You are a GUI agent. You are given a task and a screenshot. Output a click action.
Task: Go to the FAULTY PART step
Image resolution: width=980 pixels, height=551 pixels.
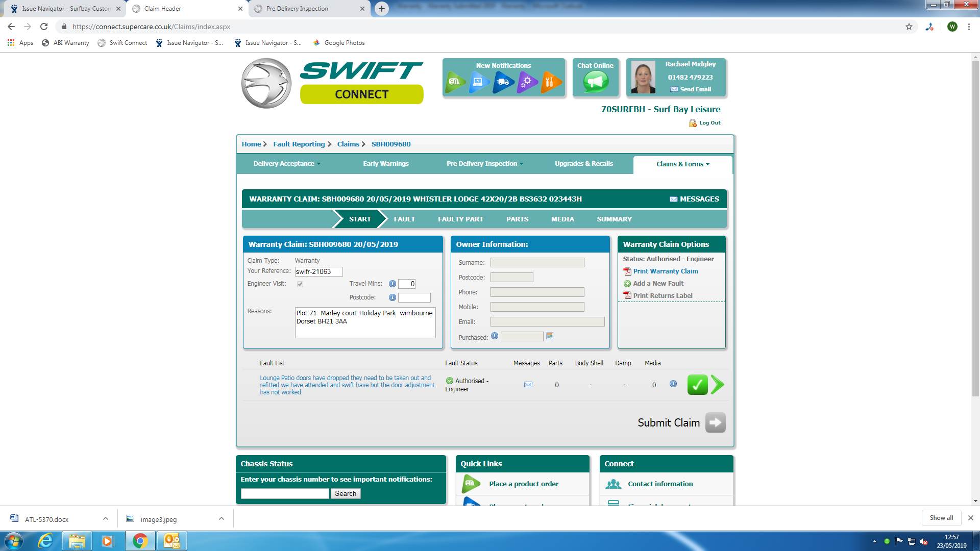coord(460,219)
